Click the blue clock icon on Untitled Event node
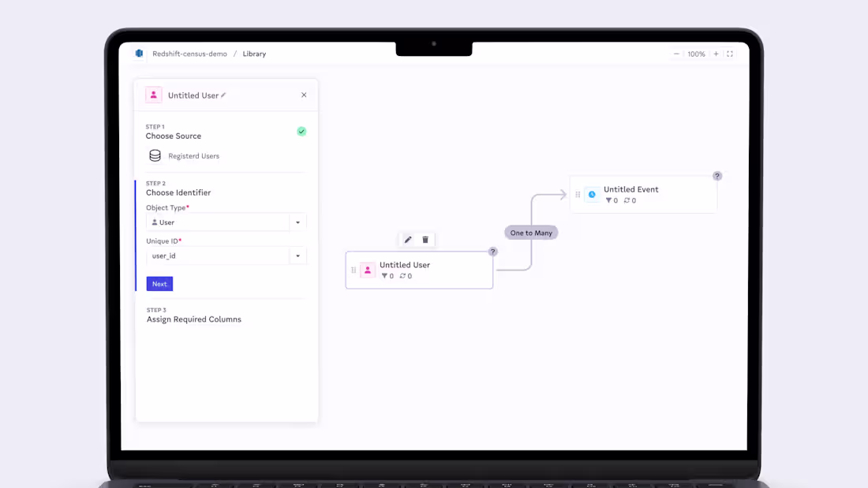The width and height of the screenshot is (868, 488). point(592,194)
